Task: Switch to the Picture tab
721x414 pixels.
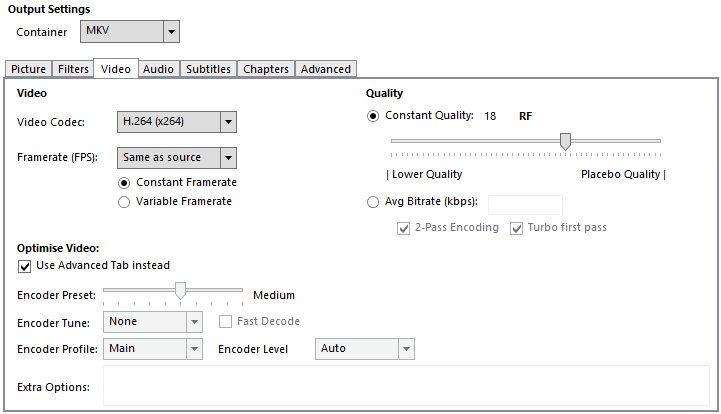Action: point(28,69)
